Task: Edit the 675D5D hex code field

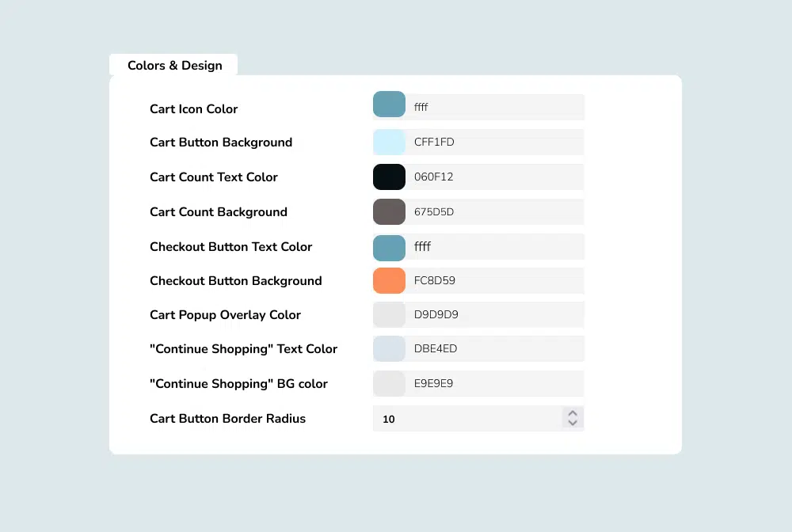Action: pos(495,211)
